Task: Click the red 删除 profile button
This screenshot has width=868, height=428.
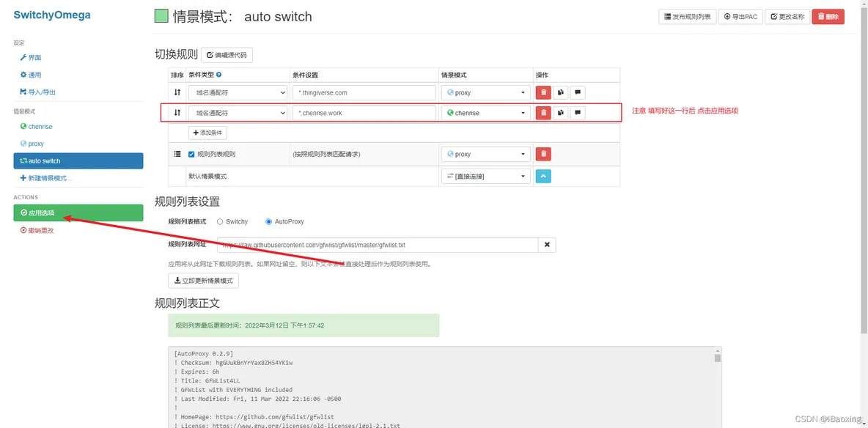Action: click(x=828, y=17)
